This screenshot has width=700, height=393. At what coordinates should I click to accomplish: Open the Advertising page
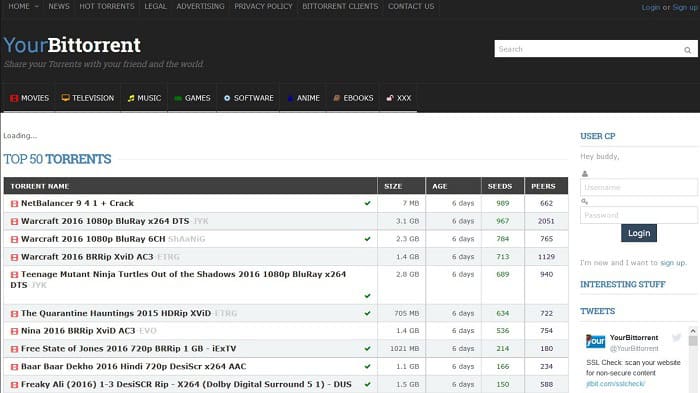tap(200, 6)
